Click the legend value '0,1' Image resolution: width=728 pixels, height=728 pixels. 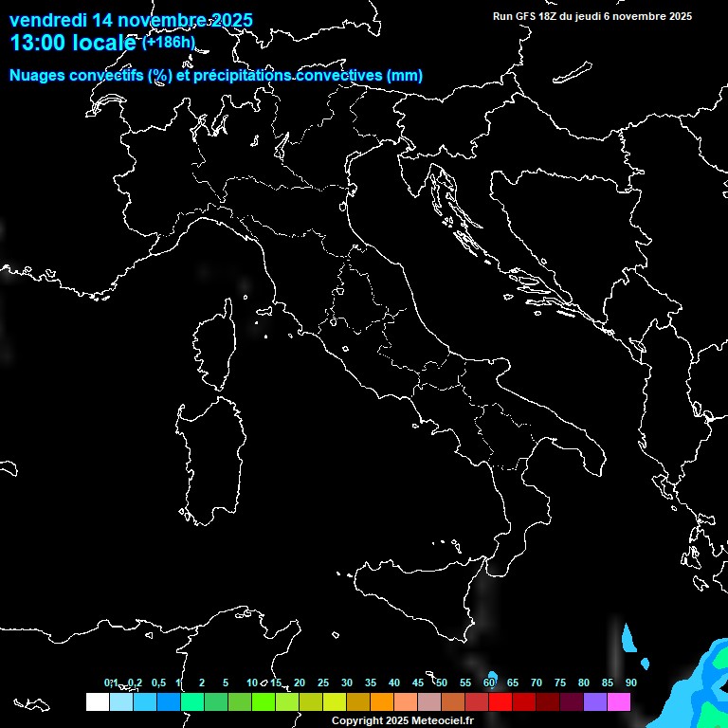(111, 682)
